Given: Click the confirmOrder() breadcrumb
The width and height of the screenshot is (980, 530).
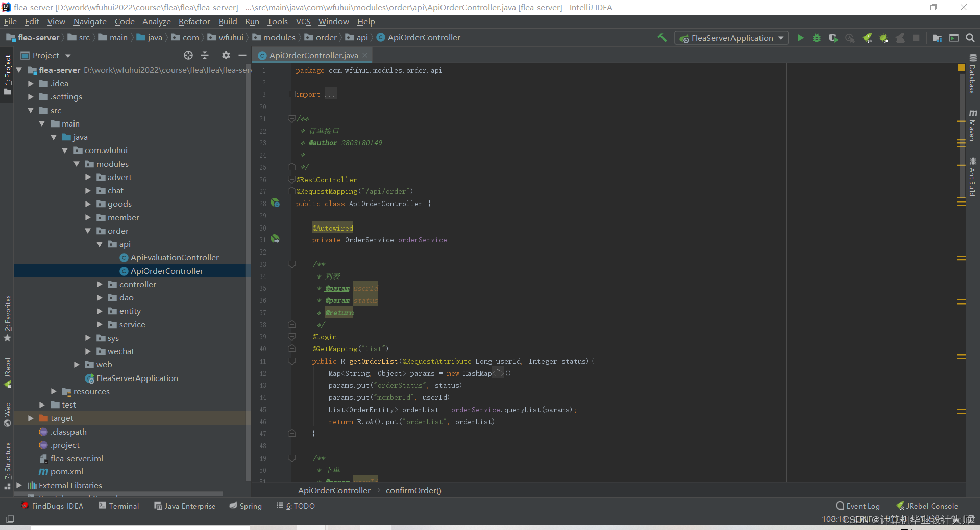Looking at the screenshot, I should tap(413, 490).
